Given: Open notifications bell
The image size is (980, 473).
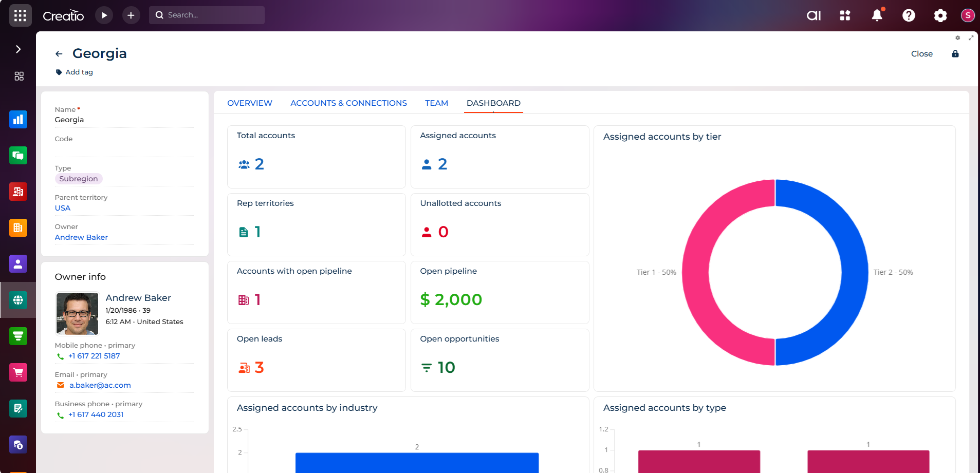Looking at the screenshot, I should [x=877, y=15].
